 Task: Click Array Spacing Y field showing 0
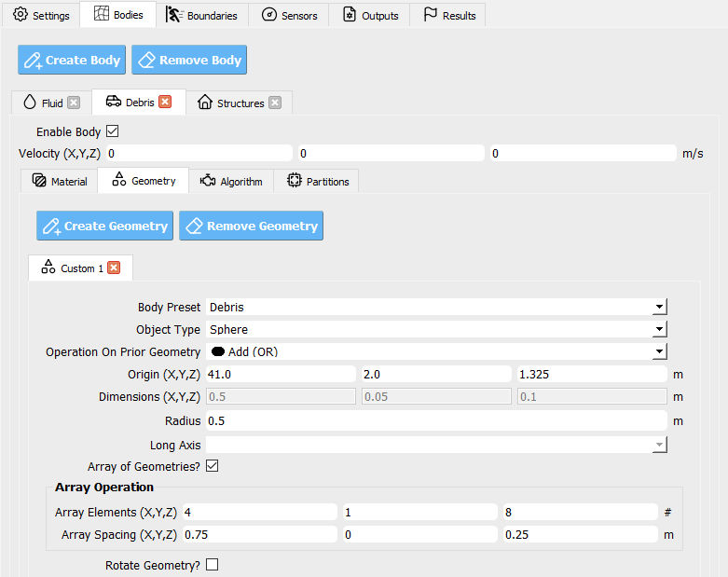[420, 534]
